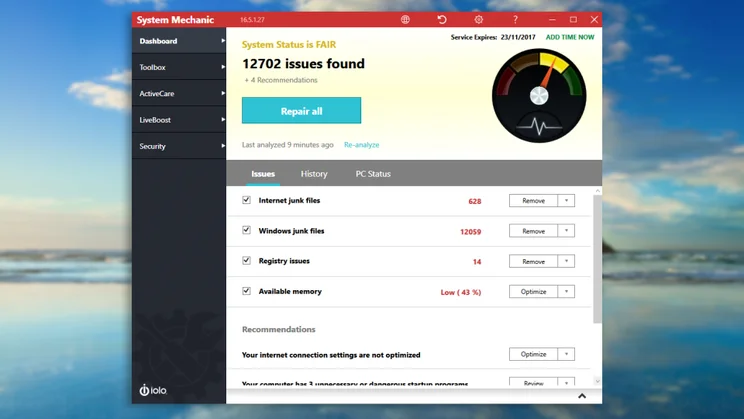Optimize Available memory
Screen dimensions: 744x419
tap(533, 291)
